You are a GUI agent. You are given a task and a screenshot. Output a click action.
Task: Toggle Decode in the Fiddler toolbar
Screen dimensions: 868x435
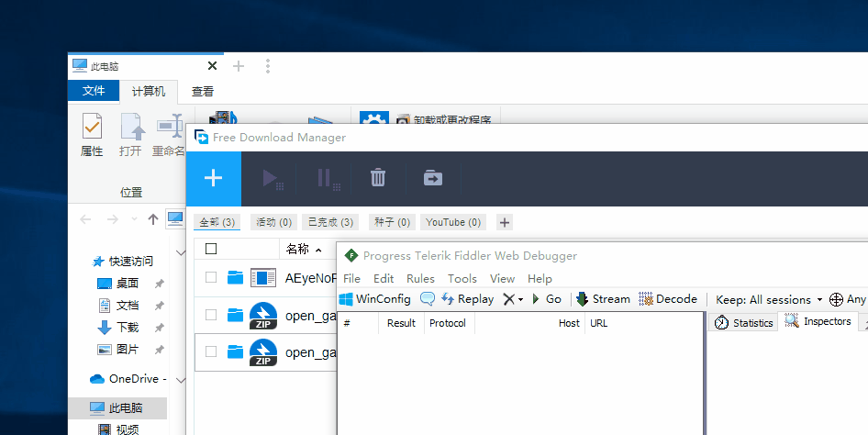click(668, 299)
